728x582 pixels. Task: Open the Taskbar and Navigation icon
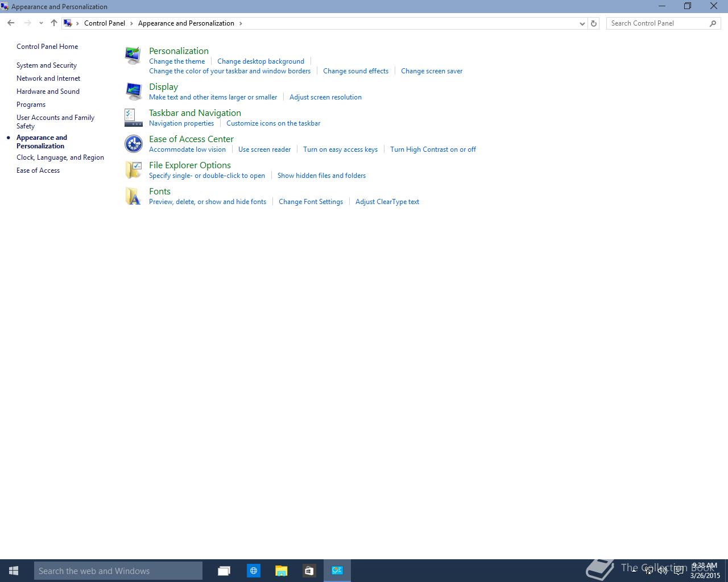(133, 118)
